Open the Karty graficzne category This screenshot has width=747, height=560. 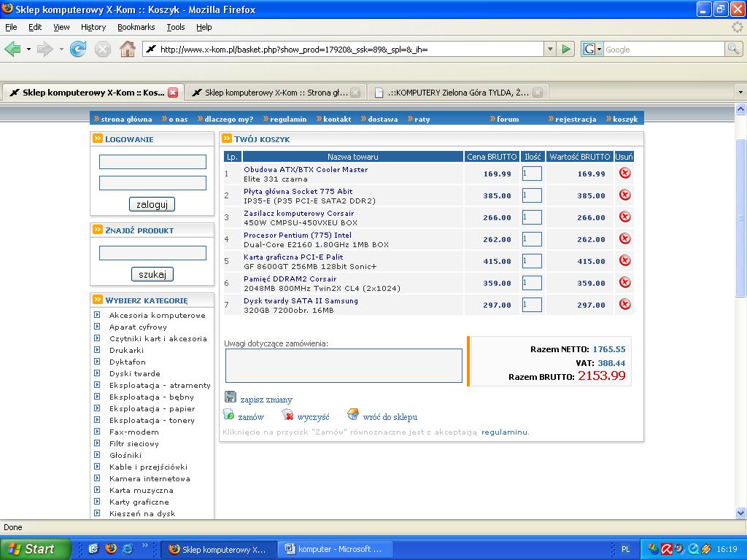(x=139, y=502)
